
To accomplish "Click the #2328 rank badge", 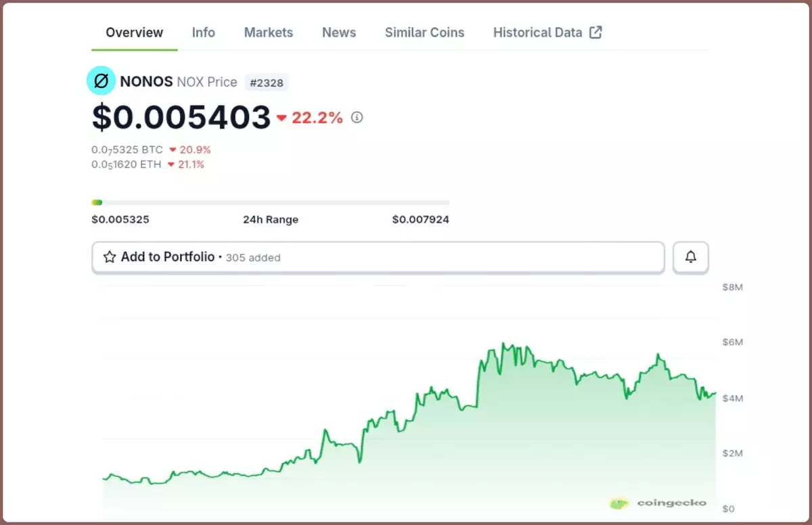I will (x=267, y=83).
